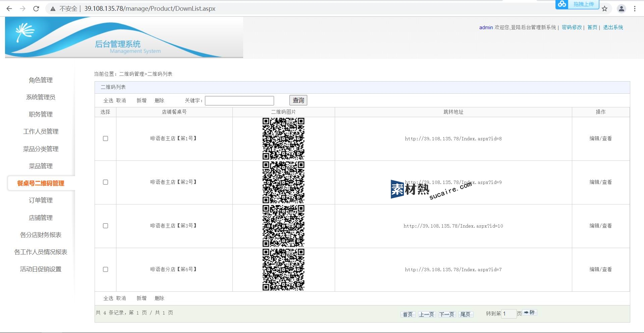The height and width of the screenshot is (333, 644).
Task: Open 各分店财务报表 in the sidebar
Action: (41, 235)
